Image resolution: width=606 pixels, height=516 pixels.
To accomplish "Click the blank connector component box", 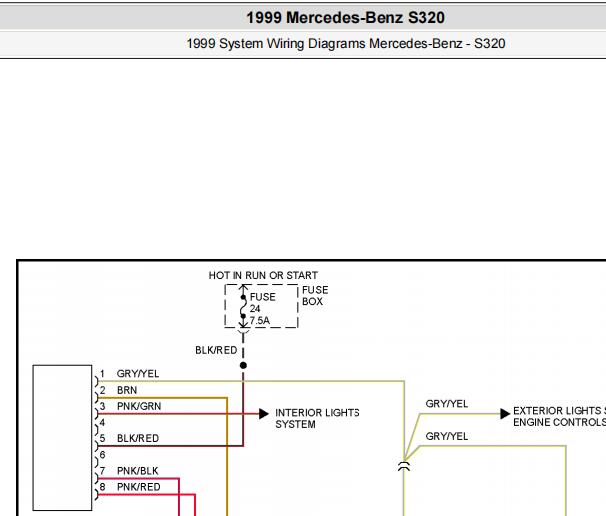I will coord(62,438).
